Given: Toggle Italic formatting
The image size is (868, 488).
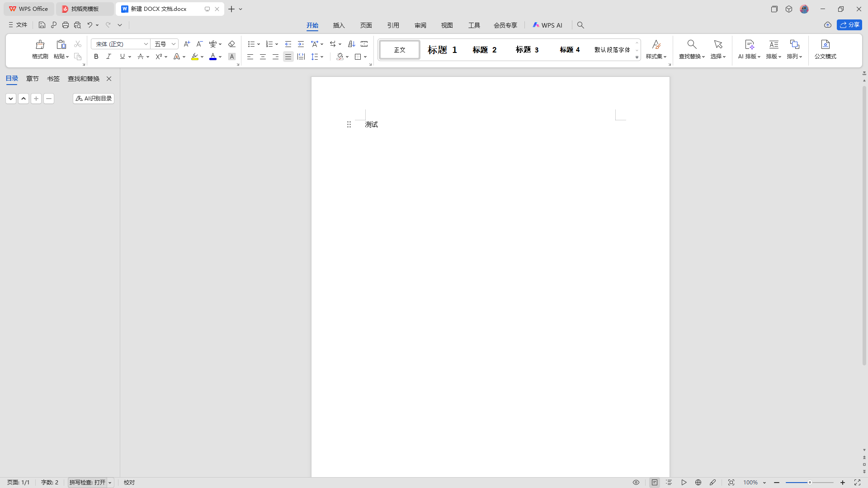Looking at the screenshot, I should (x=108, y=57).
